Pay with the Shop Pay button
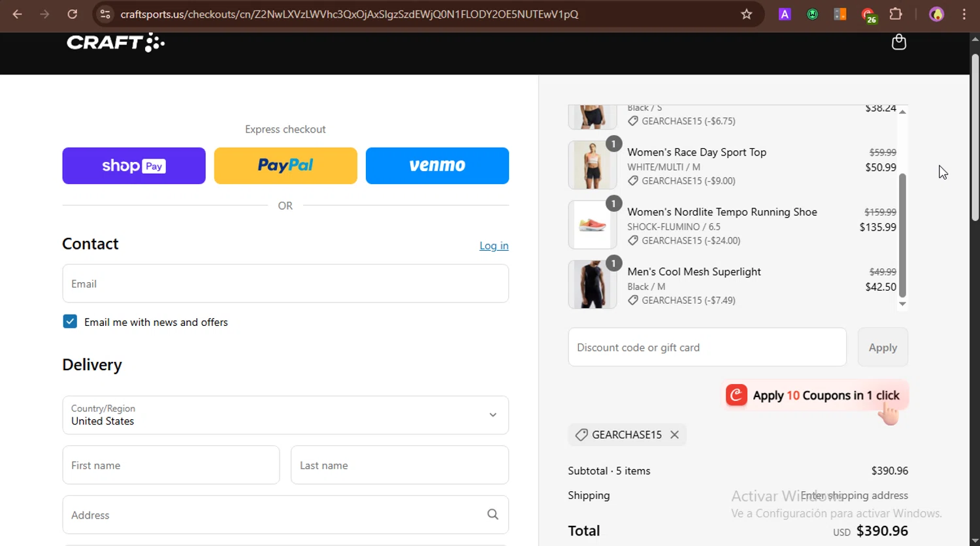The height and width of the screenshot is (546, 980). [x=134, y=166]
